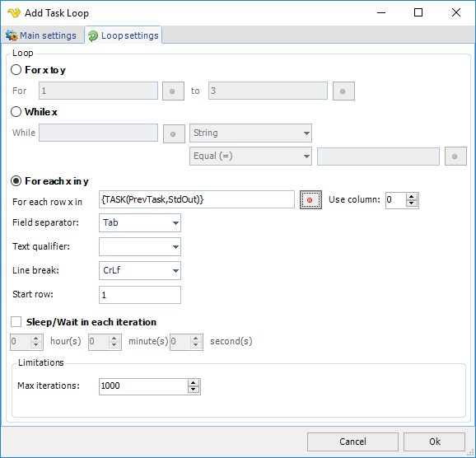
Task: Click the gear icon on the Main settings tab
Action: click(x=12, y=35)
